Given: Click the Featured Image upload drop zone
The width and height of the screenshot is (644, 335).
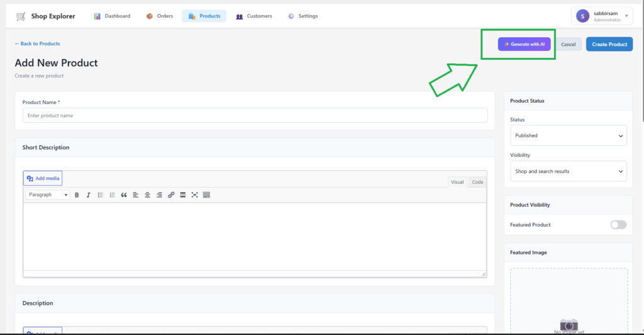Looking at the screenshot, I should pos(569,301).
